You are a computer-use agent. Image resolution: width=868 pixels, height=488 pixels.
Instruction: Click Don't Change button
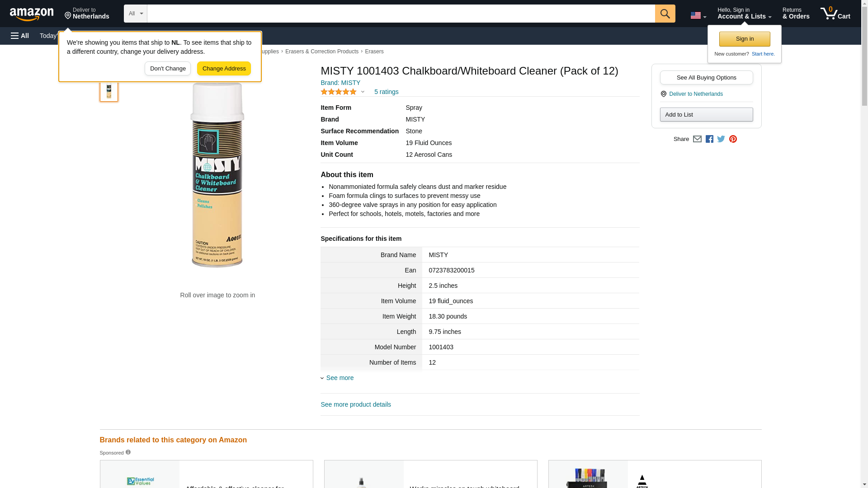click(x=168, y=69)
